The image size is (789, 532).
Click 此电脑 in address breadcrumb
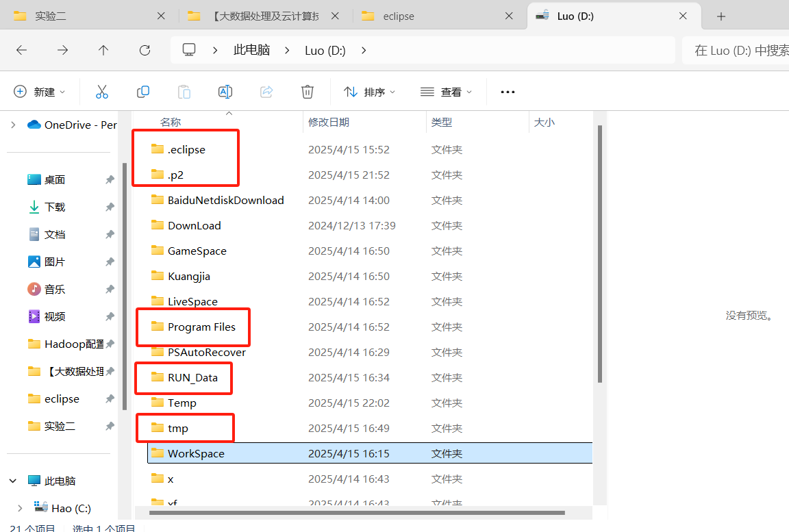tap(251, 50)
